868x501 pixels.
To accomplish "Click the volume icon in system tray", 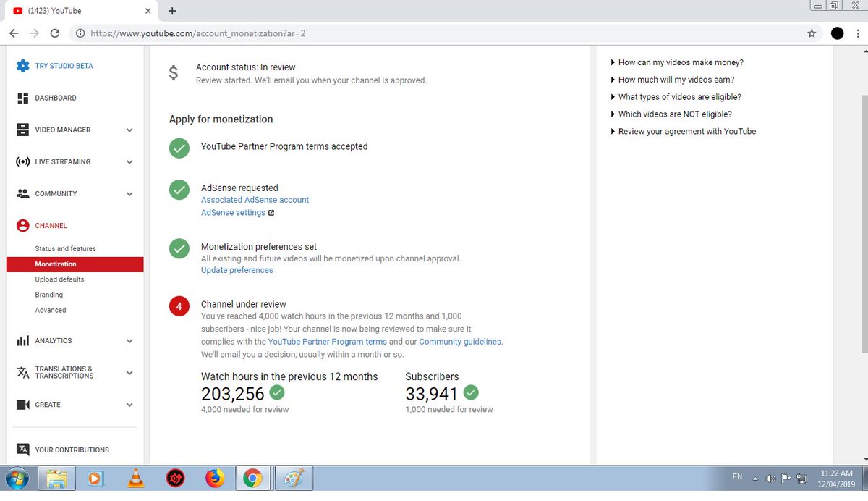I will click(x=770, y=479).
